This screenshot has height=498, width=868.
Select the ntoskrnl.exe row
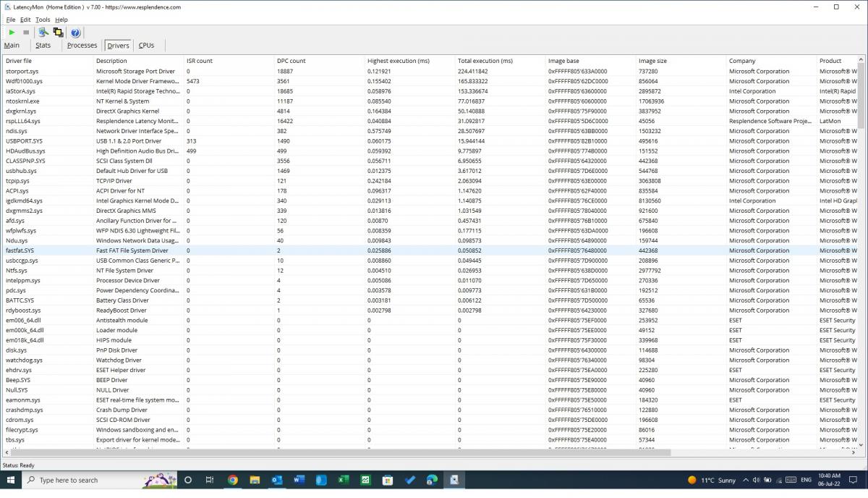point(430,101)
